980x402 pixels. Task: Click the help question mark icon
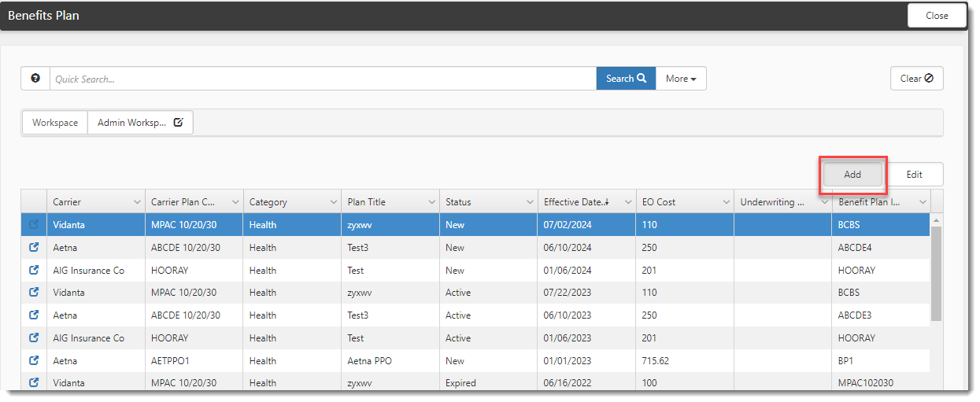click(x=35, y=79)
